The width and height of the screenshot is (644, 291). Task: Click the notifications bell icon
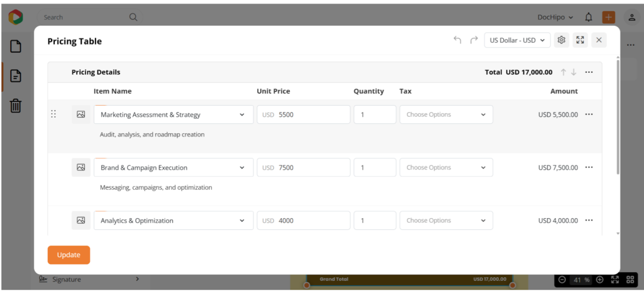tap(589, 17)
